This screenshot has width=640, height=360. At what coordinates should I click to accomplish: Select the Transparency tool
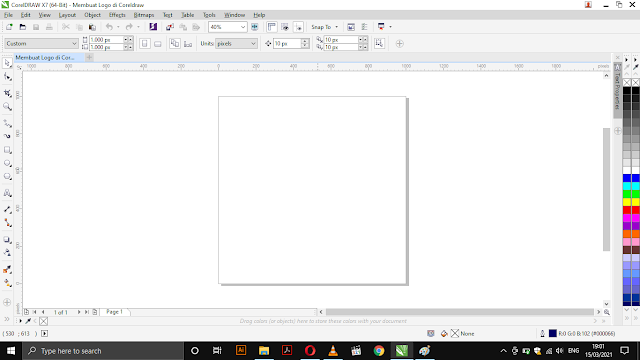7,253
